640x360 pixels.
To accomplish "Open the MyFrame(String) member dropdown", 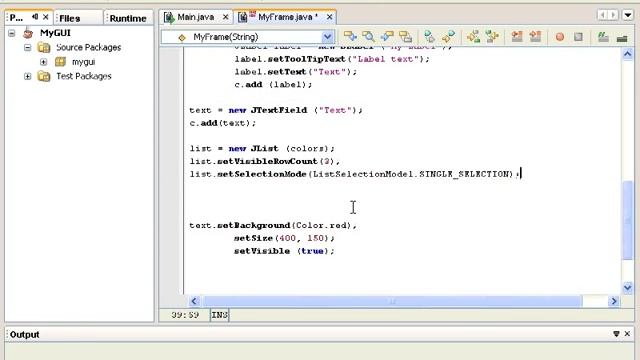I will click(x=327, y=37).
